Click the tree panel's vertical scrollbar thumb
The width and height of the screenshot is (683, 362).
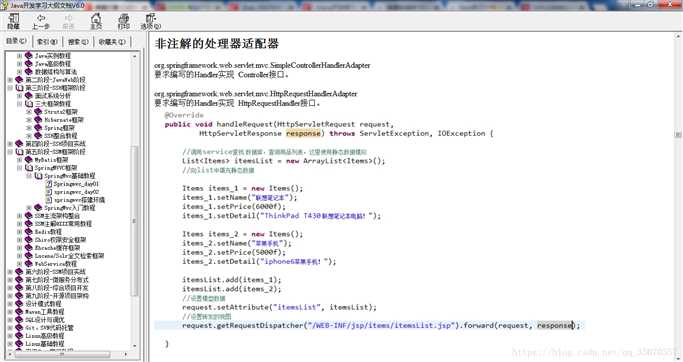135,221
